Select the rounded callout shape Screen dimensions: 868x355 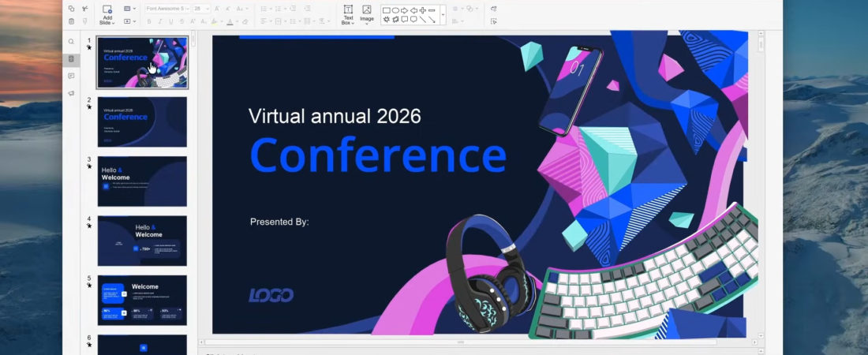(413, 20)
